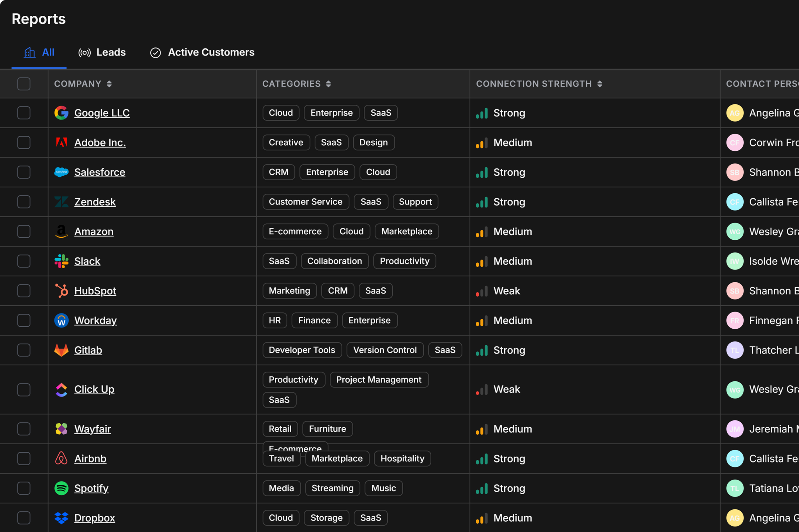
Task: Open the Spotify company link
Action: [91, 488]
